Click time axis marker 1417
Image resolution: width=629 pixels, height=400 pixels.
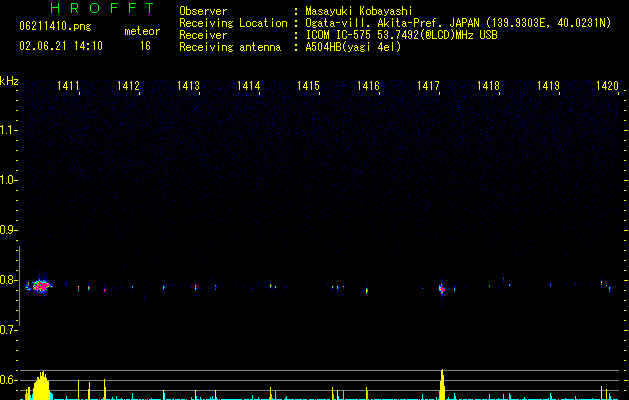(x=428, y=86)
